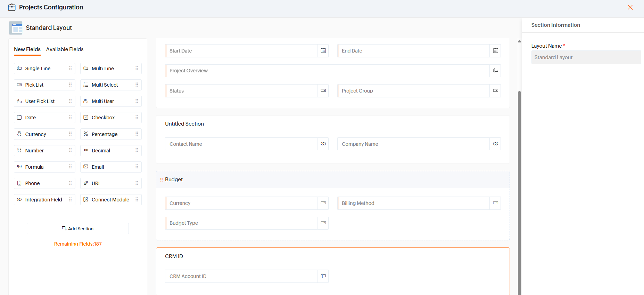Click the Company Name integration icon
The height and width of the screenshot is (295, 644).
point(495,144)
